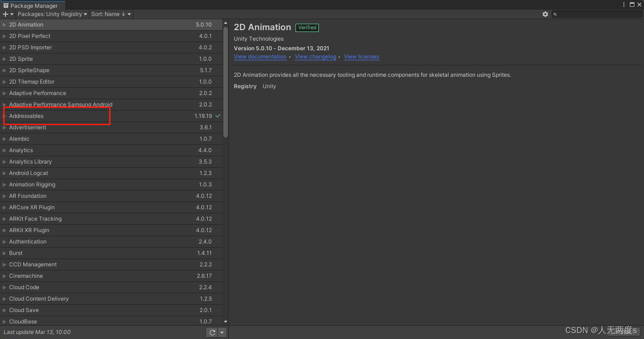Select the ARKit XR Plugin package

click(111, 230)
